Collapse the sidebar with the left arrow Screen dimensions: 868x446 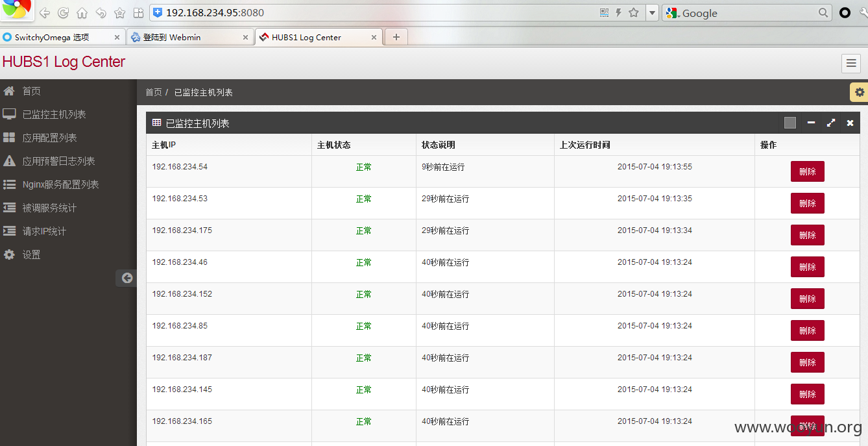point(127,278)
